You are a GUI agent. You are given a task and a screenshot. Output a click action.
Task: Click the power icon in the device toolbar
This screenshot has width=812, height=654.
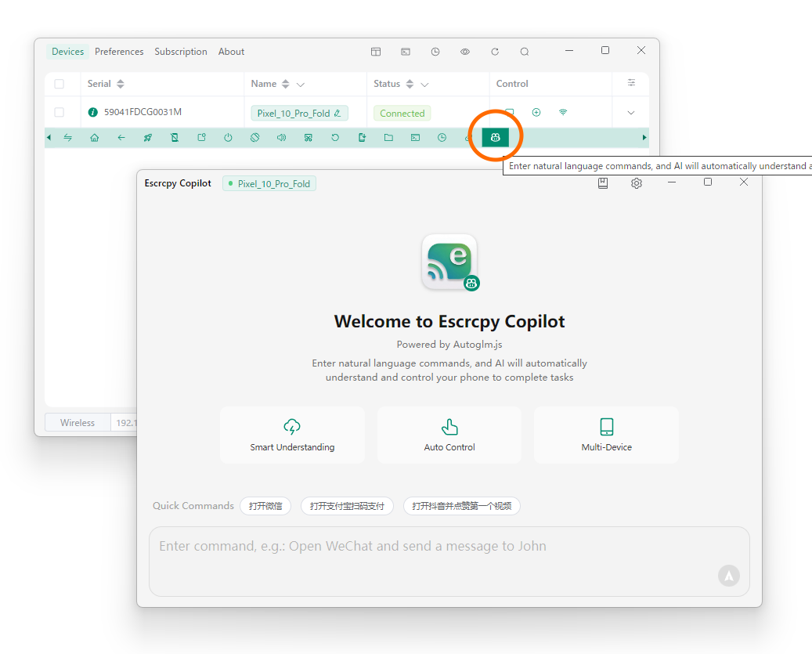[x=227, y=137]
